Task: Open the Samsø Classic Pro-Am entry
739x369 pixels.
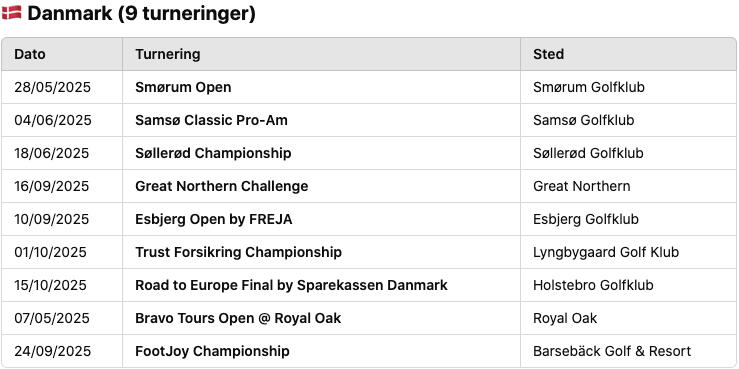Action: click(211, 120)
